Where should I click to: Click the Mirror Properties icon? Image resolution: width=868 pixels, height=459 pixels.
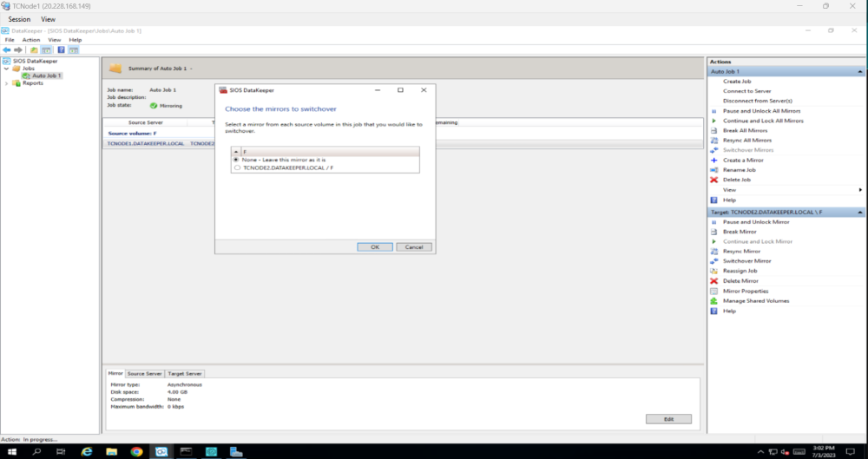(714, 292)
